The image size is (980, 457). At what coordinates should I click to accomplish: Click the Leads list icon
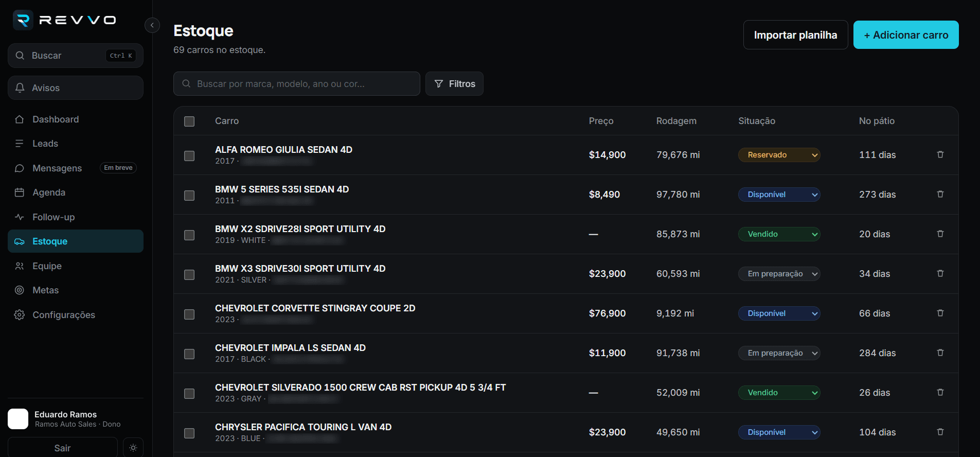pos(20,144)
